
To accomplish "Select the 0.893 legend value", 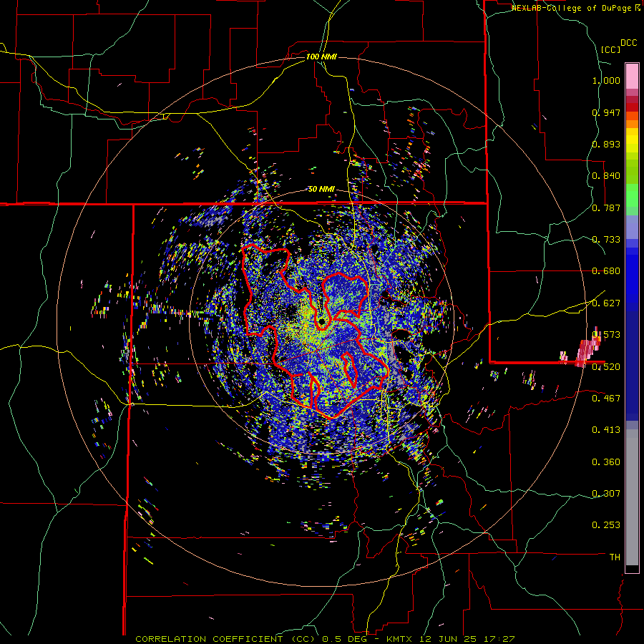I will point(606,144).
